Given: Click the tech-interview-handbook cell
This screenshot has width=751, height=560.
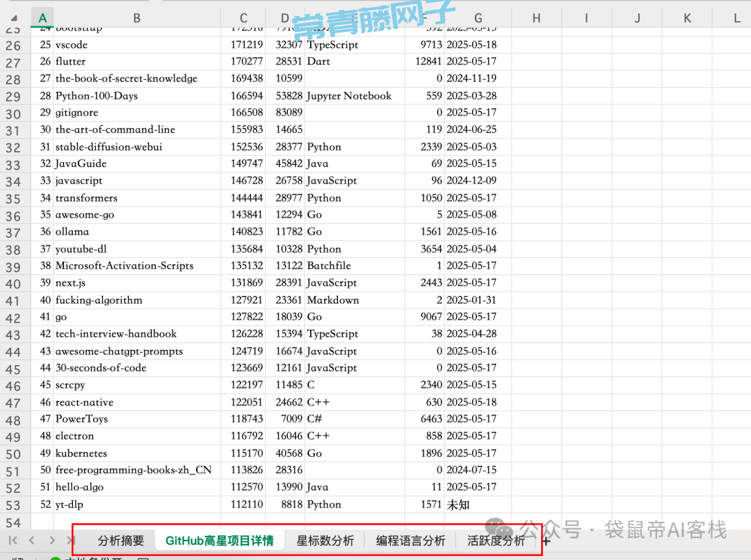Looking at the screenshot, I should 137,334.
